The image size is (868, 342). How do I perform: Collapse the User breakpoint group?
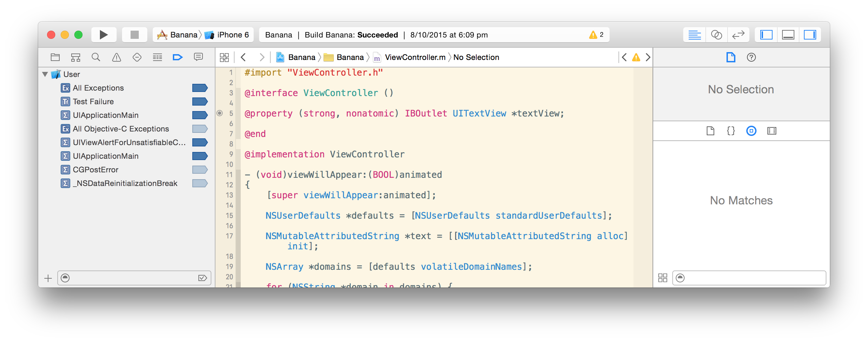(45, 74)
